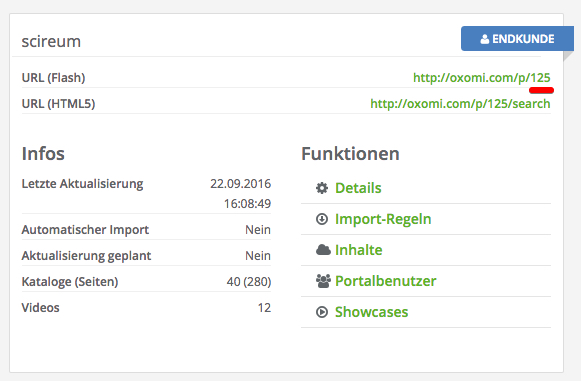The height and width of the screenshot is (381, 581).
Task: Click the Automatischer Import Nein value
Action: pos(258,230)
